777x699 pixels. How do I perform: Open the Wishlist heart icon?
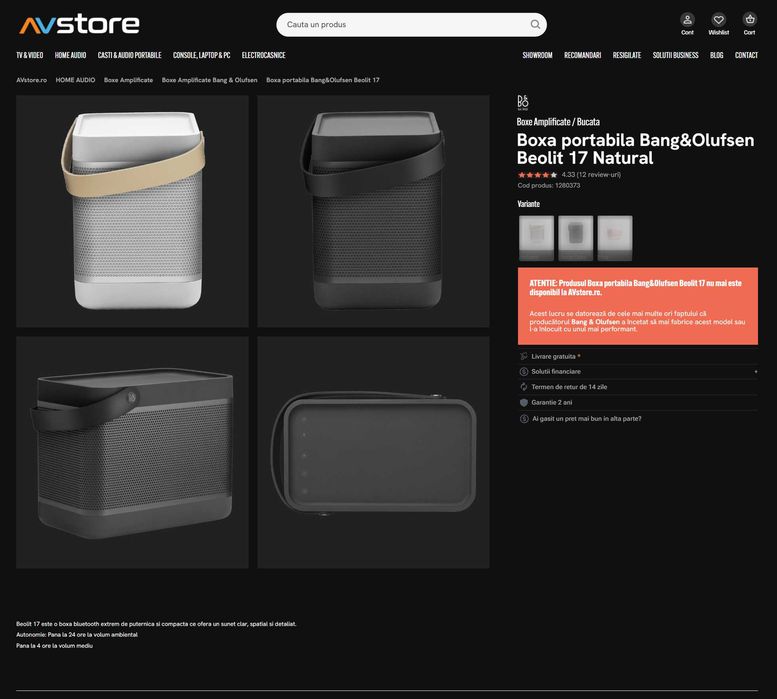[719, 20]
